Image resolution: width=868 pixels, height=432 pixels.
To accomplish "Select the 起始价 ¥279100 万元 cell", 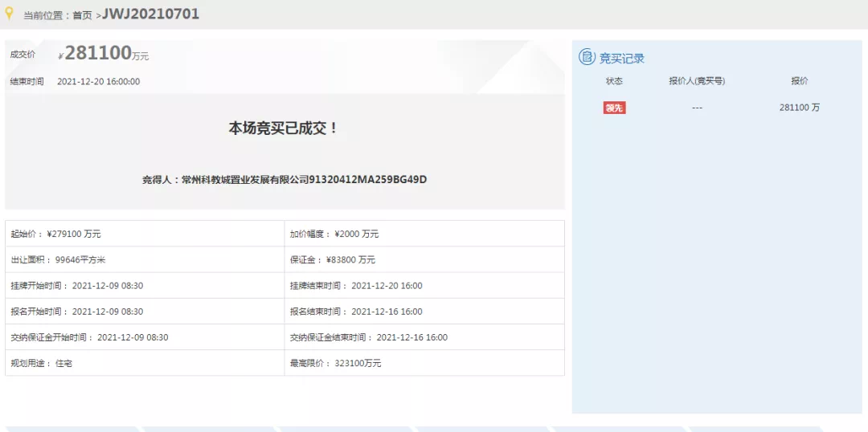I will (x=56, y=234).
